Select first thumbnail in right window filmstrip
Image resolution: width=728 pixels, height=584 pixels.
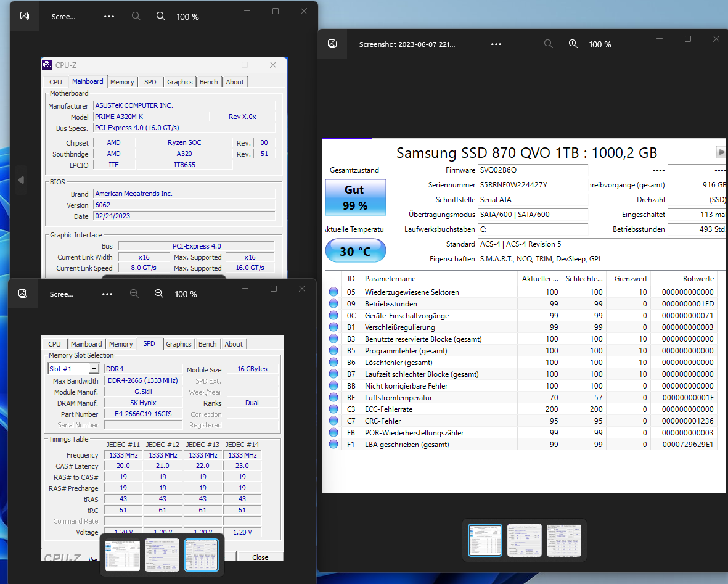485,540
